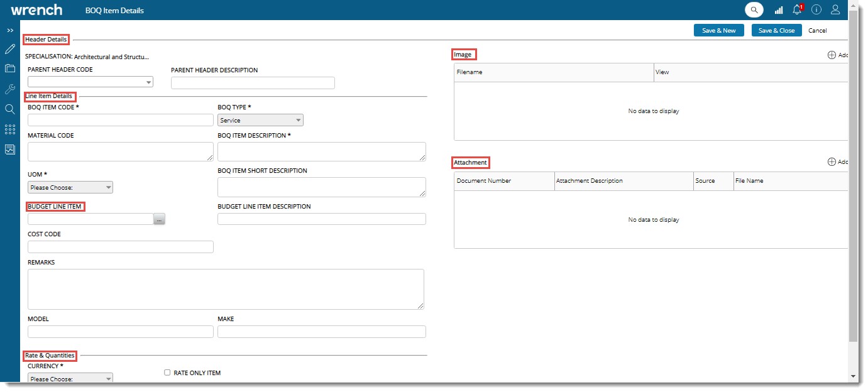Click the Cancel link
Viewport: 868px width, 392px height.
pyautogui.click(x=817, y=30)
